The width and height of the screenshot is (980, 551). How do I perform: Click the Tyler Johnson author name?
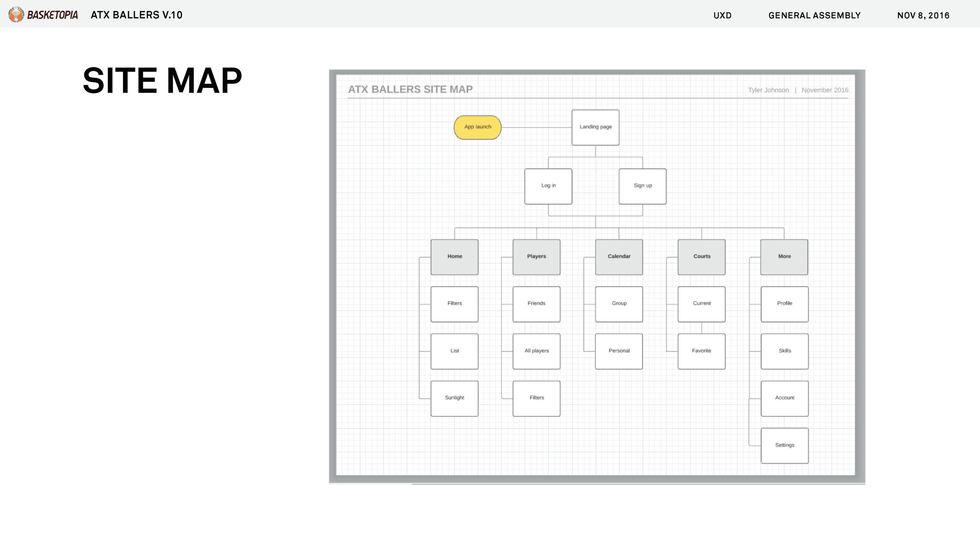[x=768, y=90]
